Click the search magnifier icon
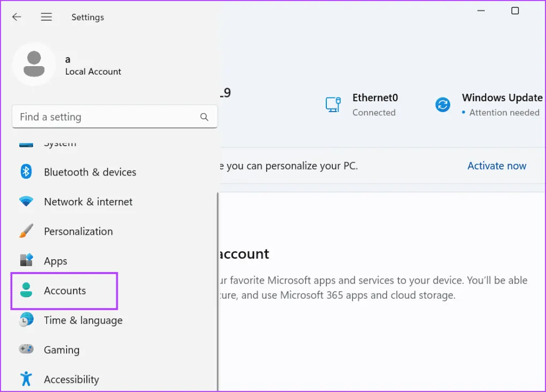The height and width of the screenshot is (392, 546). [204, 117]
